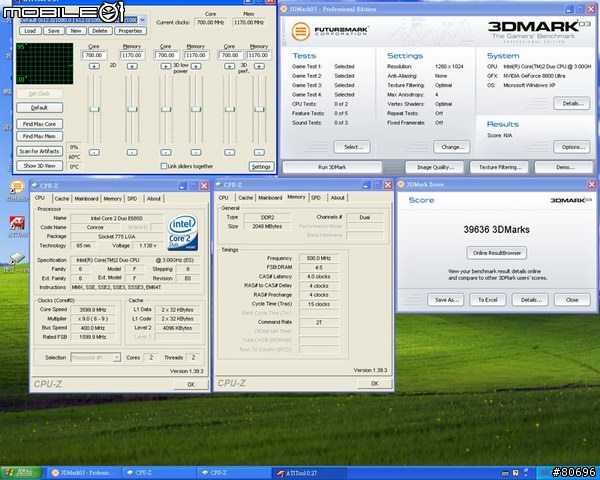Open About tab in left CPU-Z window
Screen dimensions: 600x480
click(x=154, y=198)
